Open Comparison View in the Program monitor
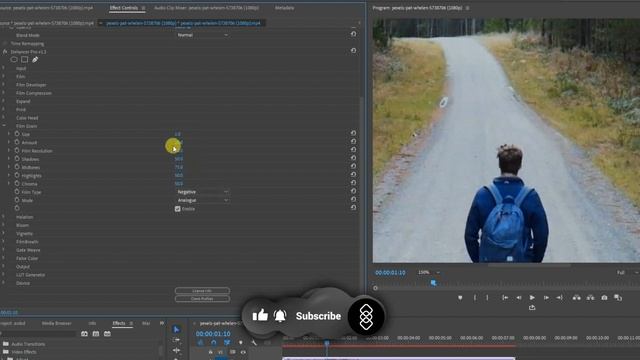The width and height of the screenshot is (640, 360). pos(618,298)
